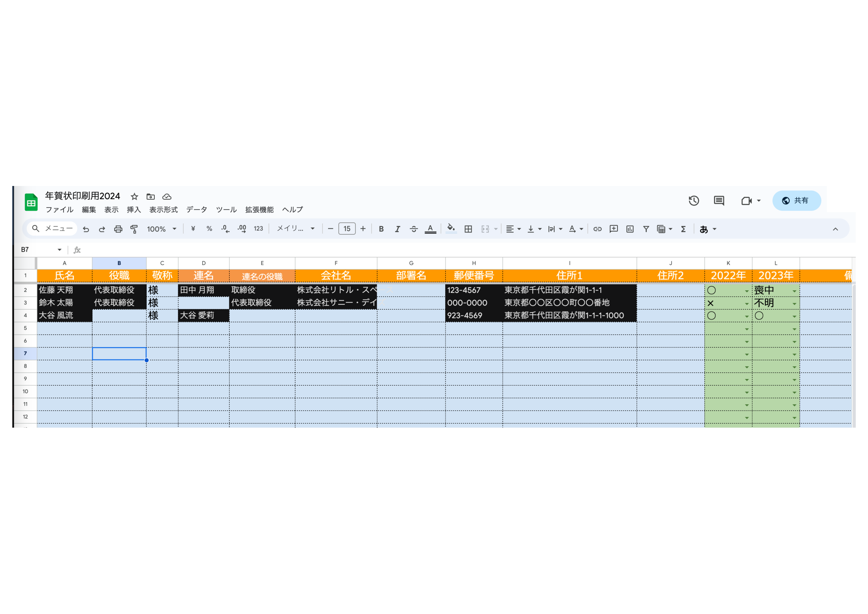Collapse the toolbar with up chevron
The width and height of the screenshot is (868, 614).
pyautogui.click(x=835, y=229)
